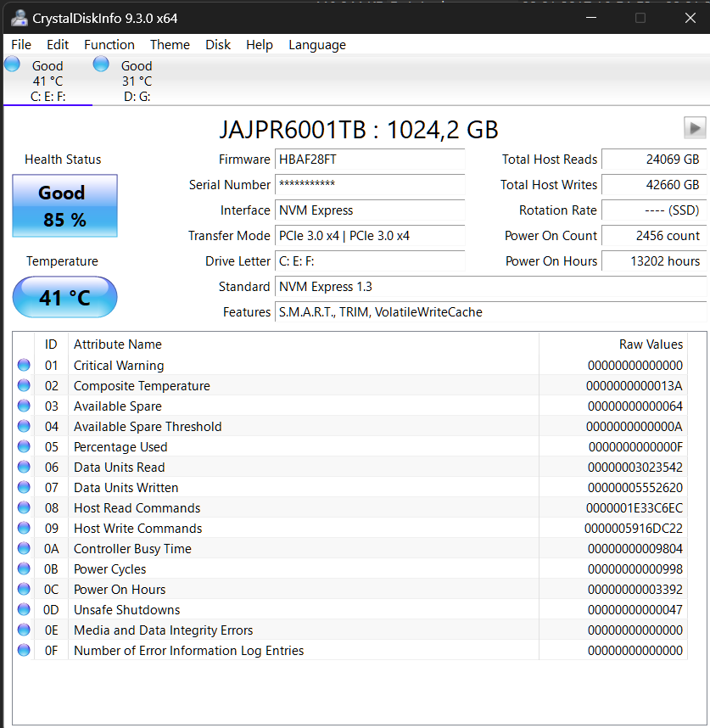Click status orb for Host Read Commands
The image size is (710, 728).
coord(24,508)
